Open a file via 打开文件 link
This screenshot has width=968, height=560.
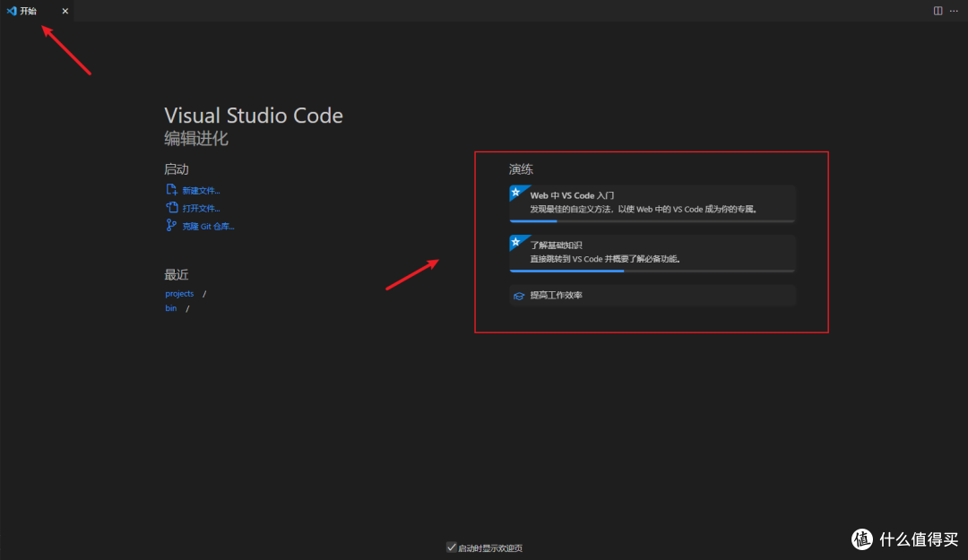click(x=199, y=207)
